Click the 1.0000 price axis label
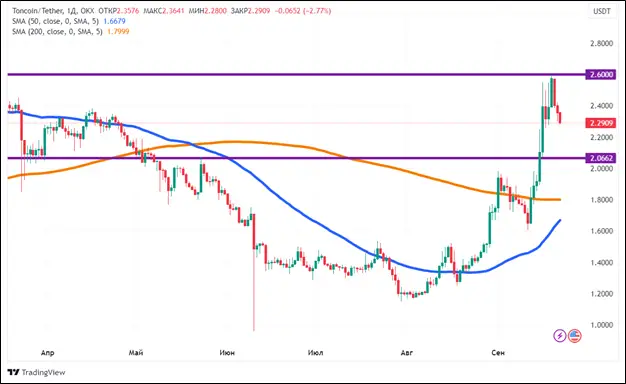Screen dimensions: 626x384 [x=601, y=325]
